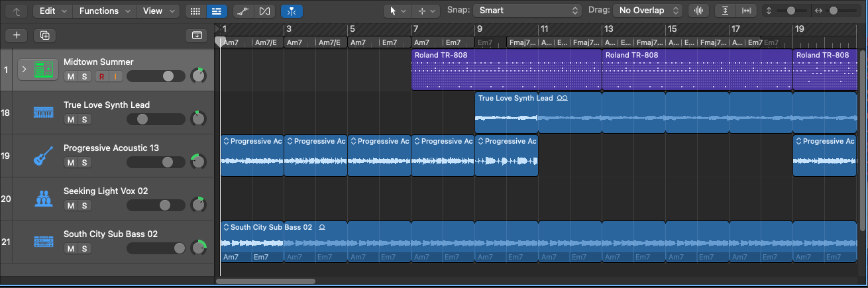
Task: Select the Seeking Light Vox 02 track name
Action: point(105,191)
